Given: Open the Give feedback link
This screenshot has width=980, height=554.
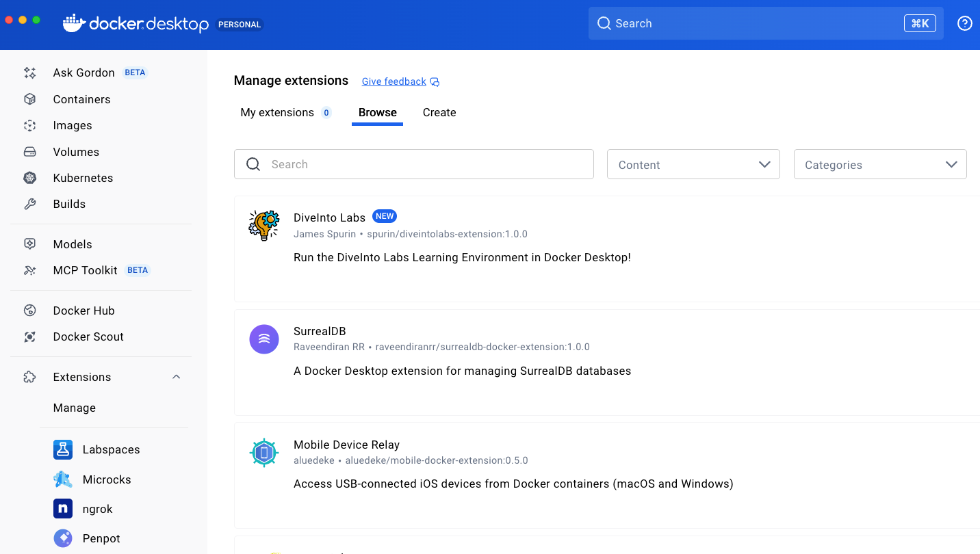Looking at the screenshot, I should click(394, 81).
